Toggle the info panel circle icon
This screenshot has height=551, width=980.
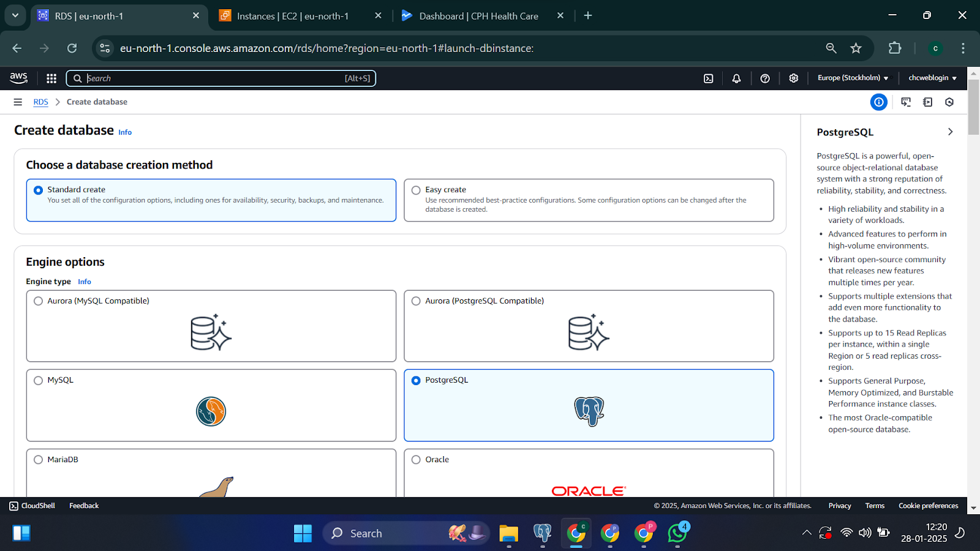879,102
